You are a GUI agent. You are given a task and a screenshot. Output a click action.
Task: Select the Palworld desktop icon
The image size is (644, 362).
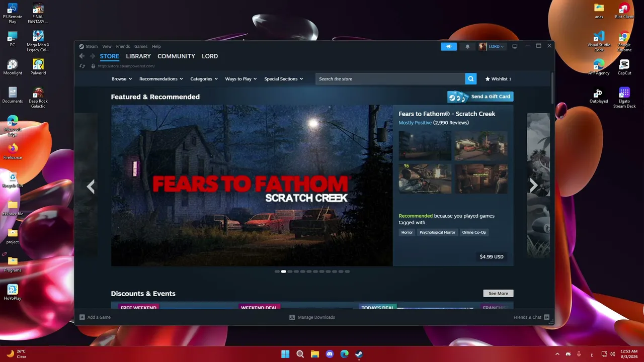[38, 67]
